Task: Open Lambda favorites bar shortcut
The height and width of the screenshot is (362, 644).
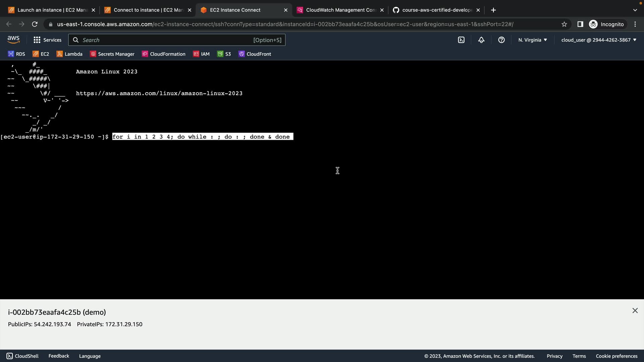Action: 69,54
